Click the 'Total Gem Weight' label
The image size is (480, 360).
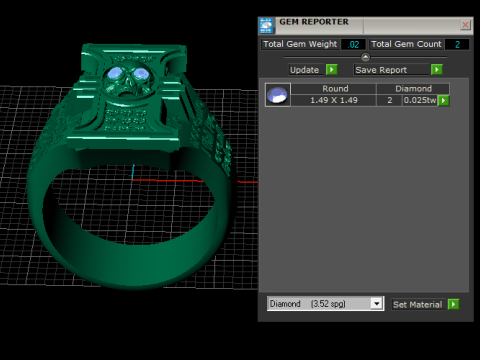(x=300, y=44)
